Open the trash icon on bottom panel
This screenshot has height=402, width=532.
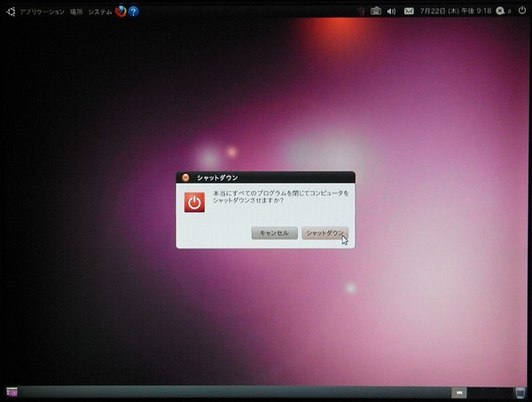[x=520, y=391]
